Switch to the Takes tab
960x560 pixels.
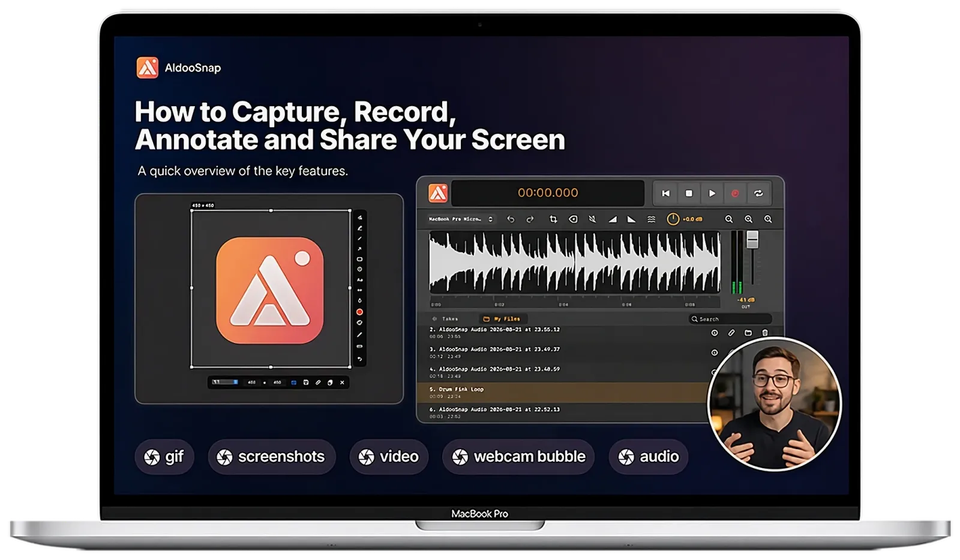(x=445, y=319)
